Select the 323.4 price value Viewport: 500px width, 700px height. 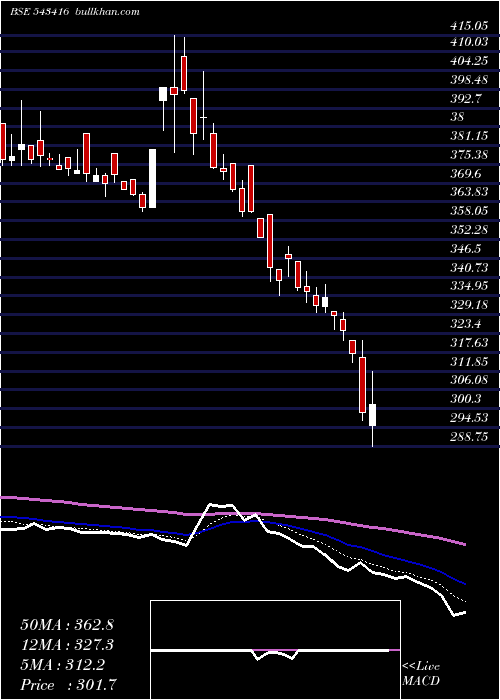click(x=466, y=323)
